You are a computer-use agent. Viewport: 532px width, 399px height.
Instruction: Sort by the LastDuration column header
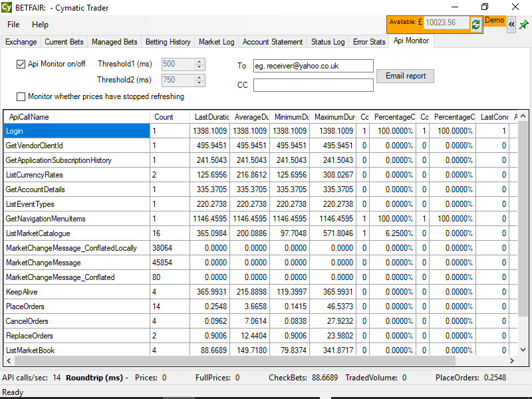209,117
